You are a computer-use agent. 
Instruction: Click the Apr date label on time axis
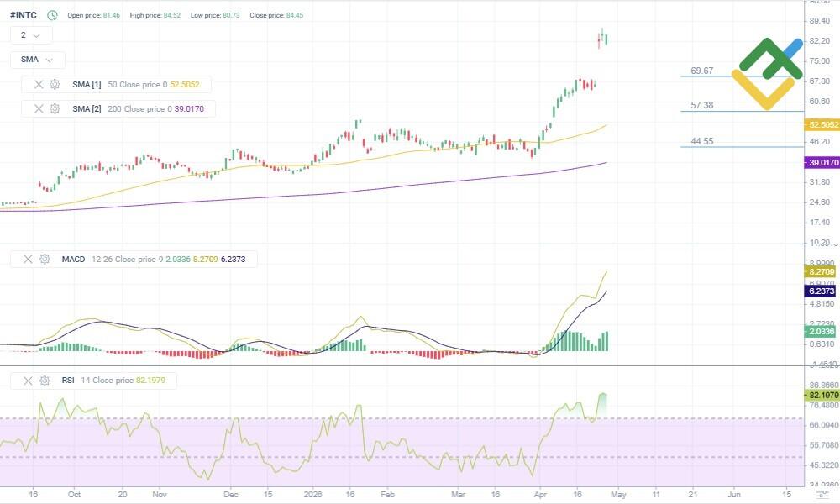point(540,495)
